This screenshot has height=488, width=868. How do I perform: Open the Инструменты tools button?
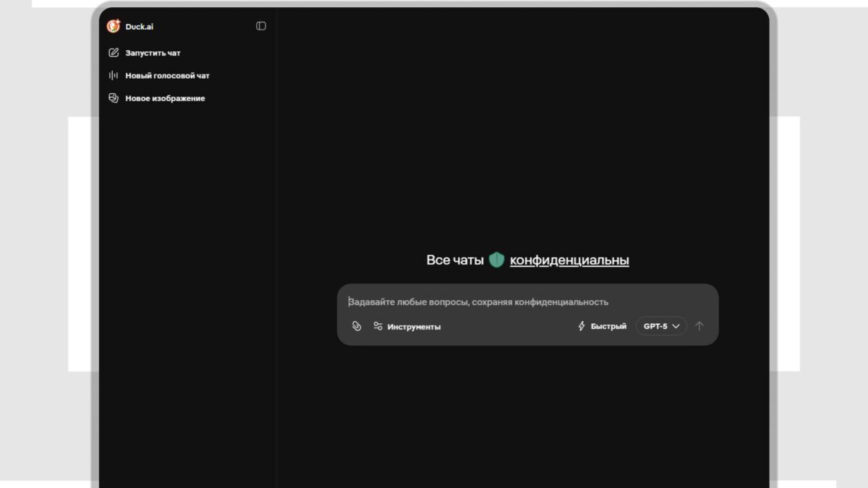pos(407,326)
